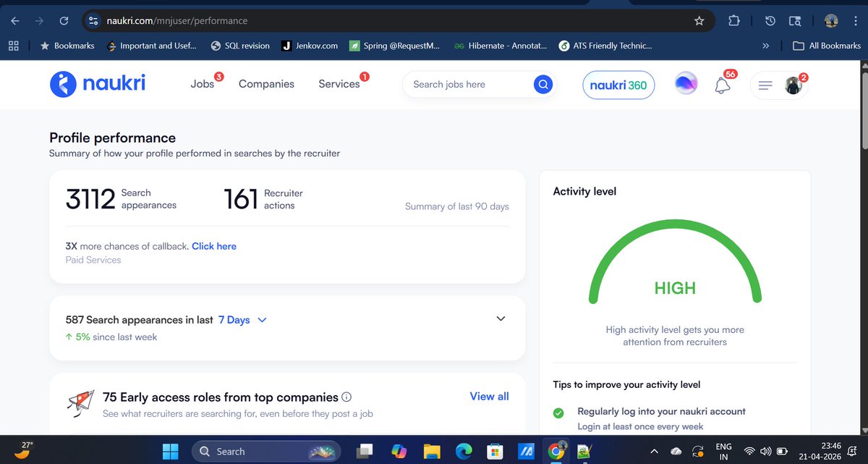Click View all early access roles
This screenshot has width=868, height=464.
pos(490,397)
